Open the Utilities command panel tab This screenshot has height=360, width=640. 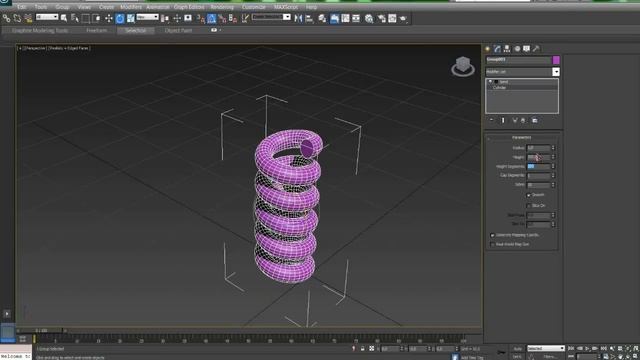(x=536, y=49)
